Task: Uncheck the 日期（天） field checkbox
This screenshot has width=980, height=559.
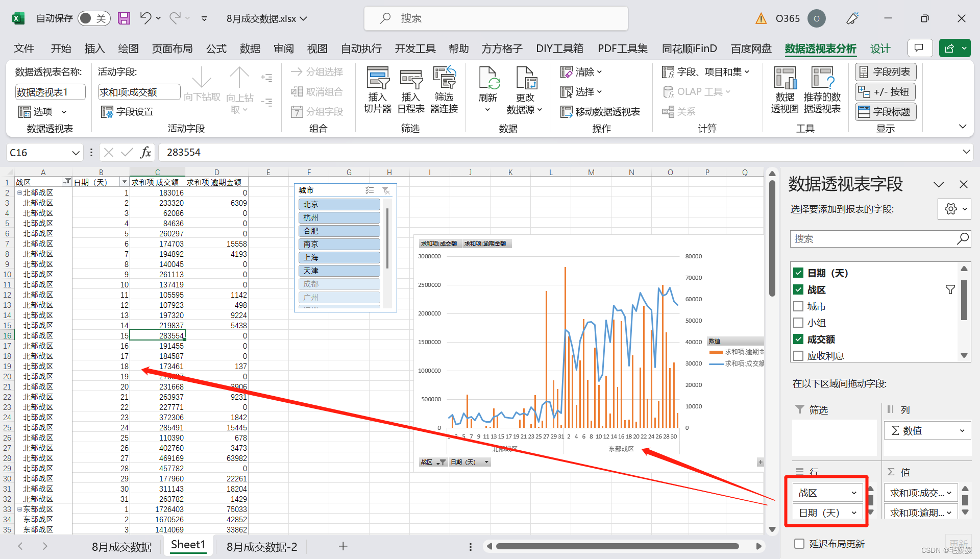Action: [799, 273]
